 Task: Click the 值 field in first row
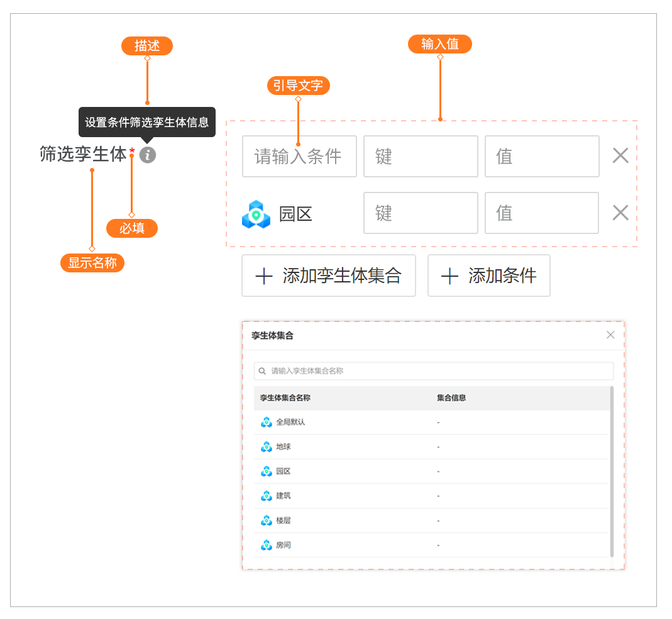coord(541,156)
